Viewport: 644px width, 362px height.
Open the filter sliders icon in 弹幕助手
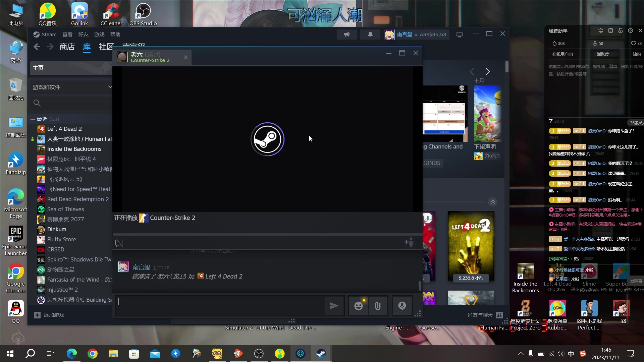click(x=601, y=31)
